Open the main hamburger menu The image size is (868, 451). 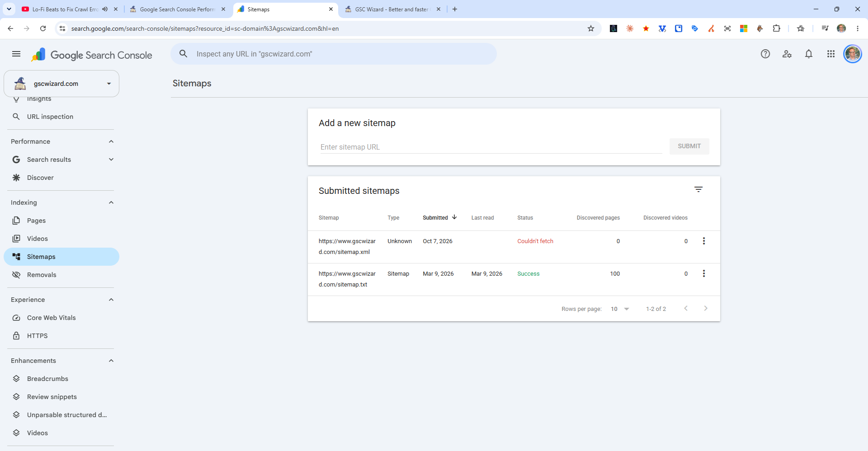point(16,54)
